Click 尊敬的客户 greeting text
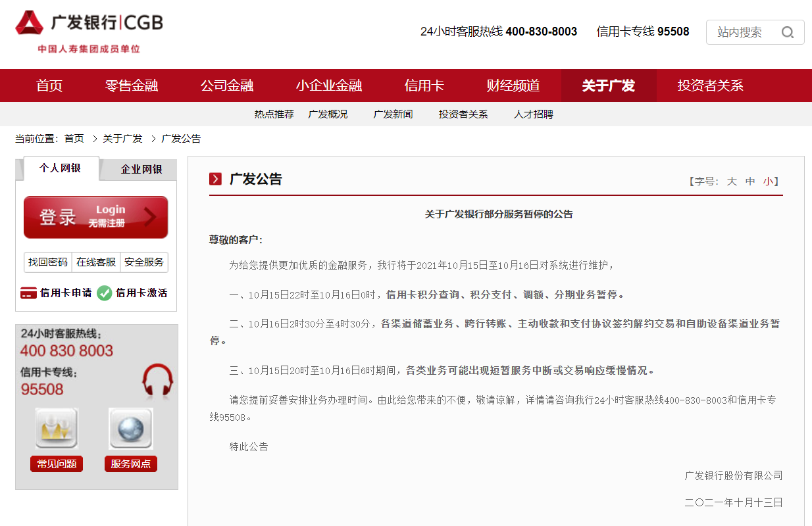Screen dimensions: 812x526 [x=236, y=240]
